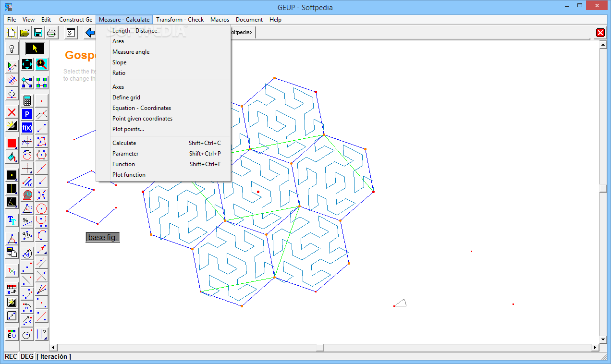
Task: Click the TT text tool icon
Action: coord(12,220)
